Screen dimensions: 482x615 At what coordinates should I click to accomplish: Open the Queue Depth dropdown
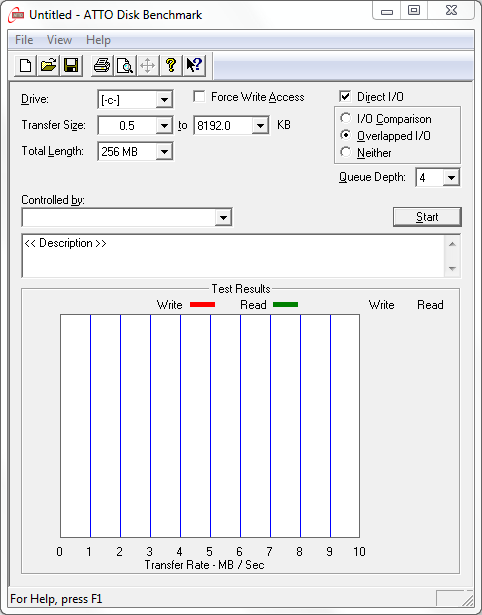pos(451,178)
